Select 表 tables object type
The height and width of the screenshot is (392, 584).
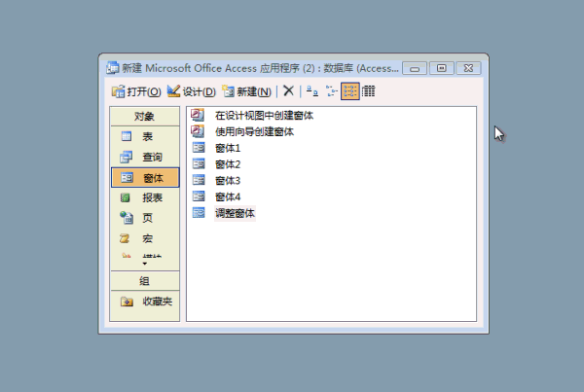145,136
